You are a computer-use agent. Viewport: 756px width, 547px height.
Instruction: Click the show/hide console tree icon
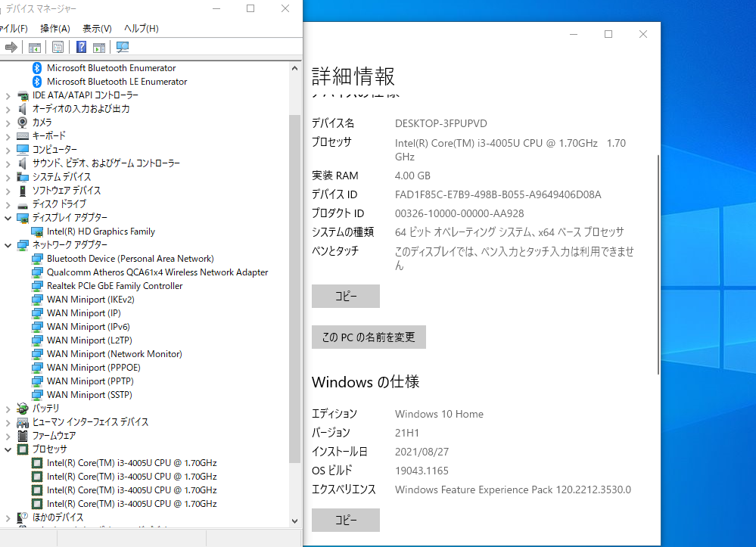point(35,47)
